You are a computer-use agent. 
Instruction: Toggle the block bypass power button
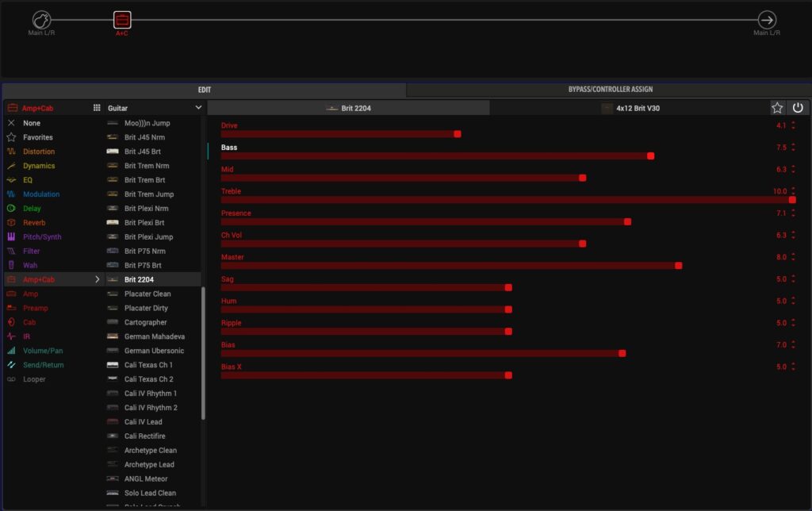click(x=798, y=108)
